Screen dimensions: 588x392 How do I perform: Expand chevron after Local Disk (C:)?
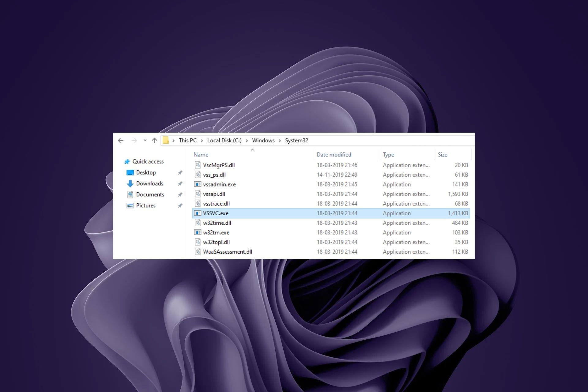[247, 141]
